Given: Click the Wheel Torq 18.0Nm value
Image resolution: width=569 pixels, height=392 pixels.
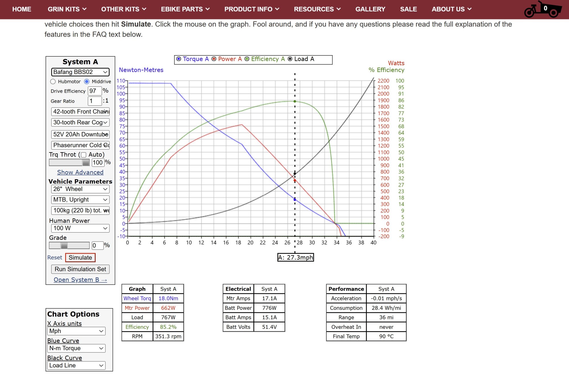Looking at the screenshot, I should coord(168,298).
